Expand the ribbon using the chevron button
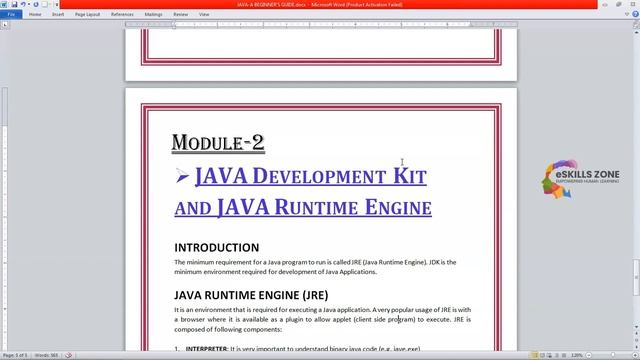 (x=627, y=14)
